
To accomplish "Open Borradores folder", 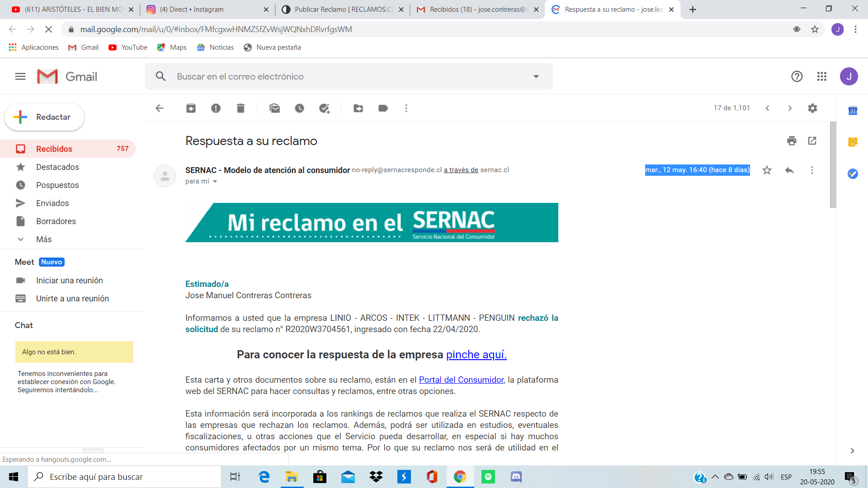I will [56, 221].
